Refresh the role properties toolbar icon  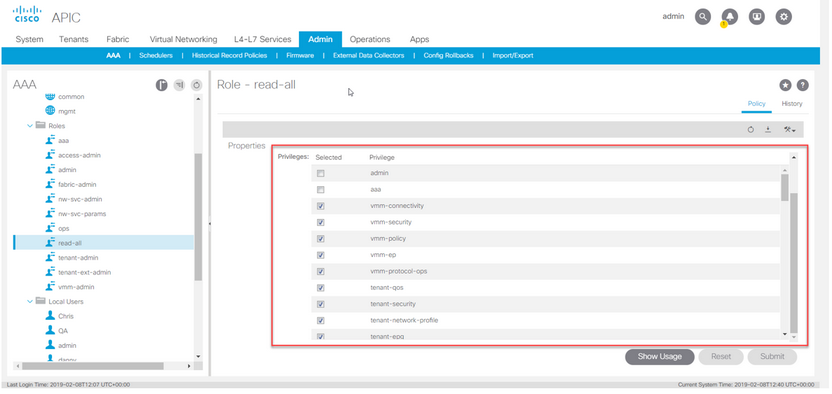751,130
